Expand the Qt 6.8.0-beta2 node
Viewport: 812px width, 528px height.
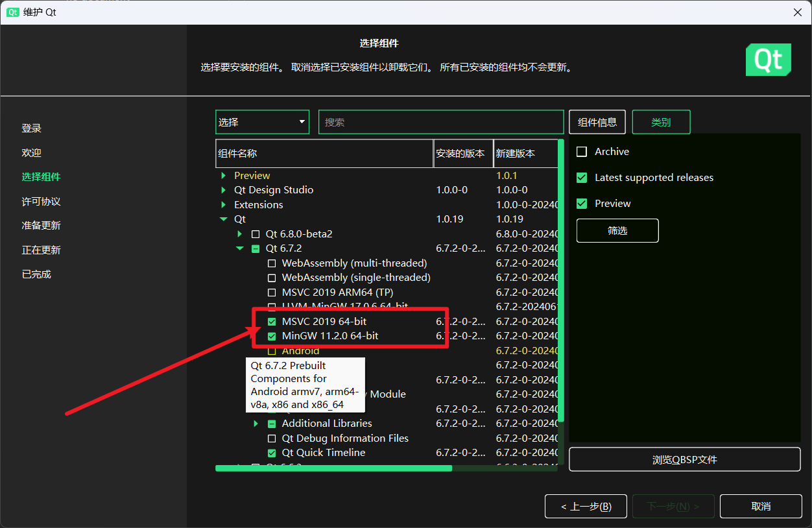(x=239, y=234)
